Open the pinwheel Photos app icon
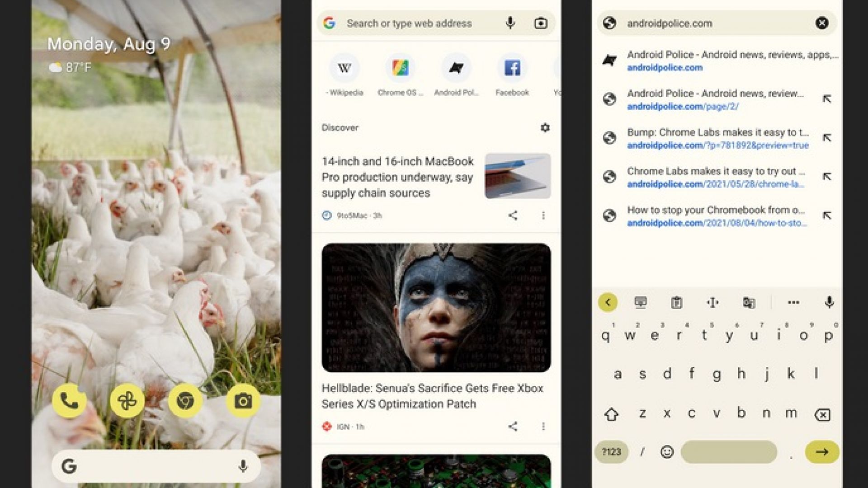 tap(127, 400)
